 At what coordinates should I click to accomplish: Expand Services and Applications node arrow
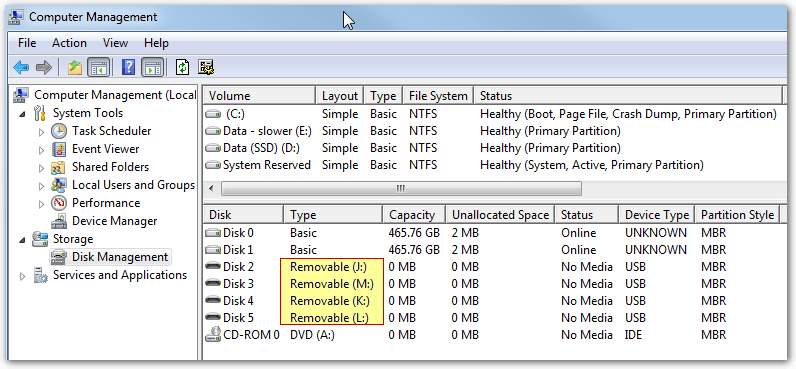pos(22,276)
